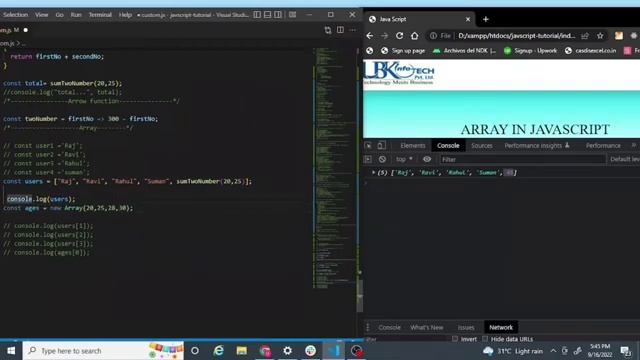Toggle bottom panel layout icon in VS Code title bar
The height and width of the screenshot is (360, 640).
coord(267,15)
